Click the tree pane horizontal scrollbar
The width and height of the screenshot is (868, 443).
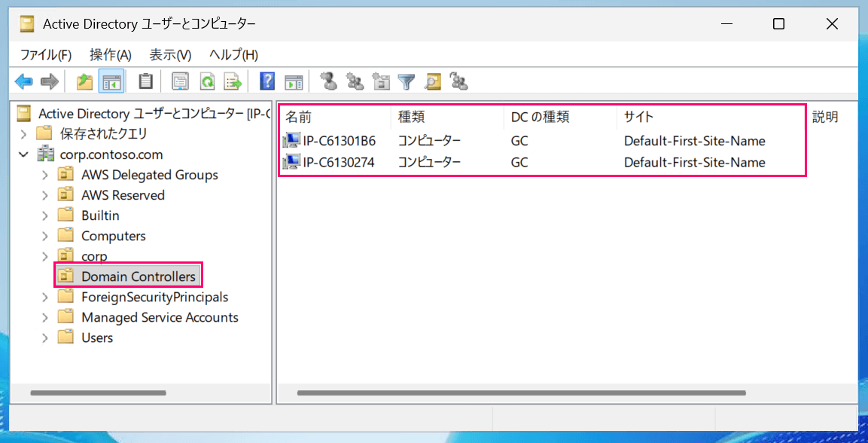pyautogui.click(x=99, y=393)
